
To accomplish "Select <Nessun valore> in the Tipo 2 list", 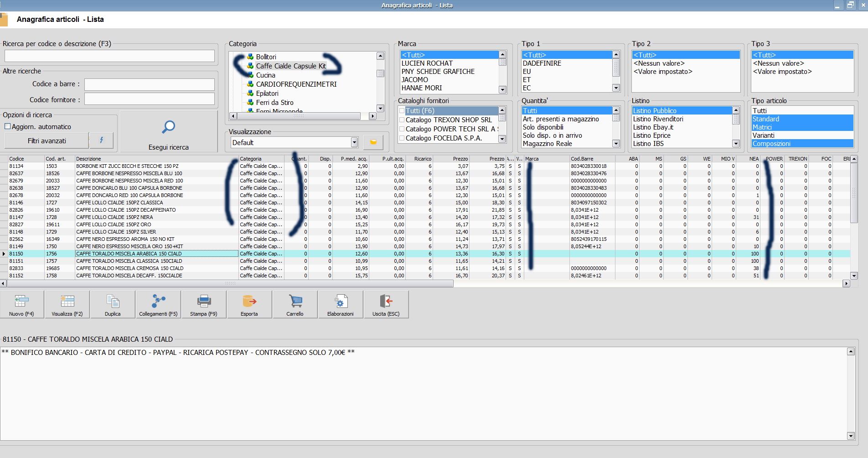I will (x=686, y=63).
